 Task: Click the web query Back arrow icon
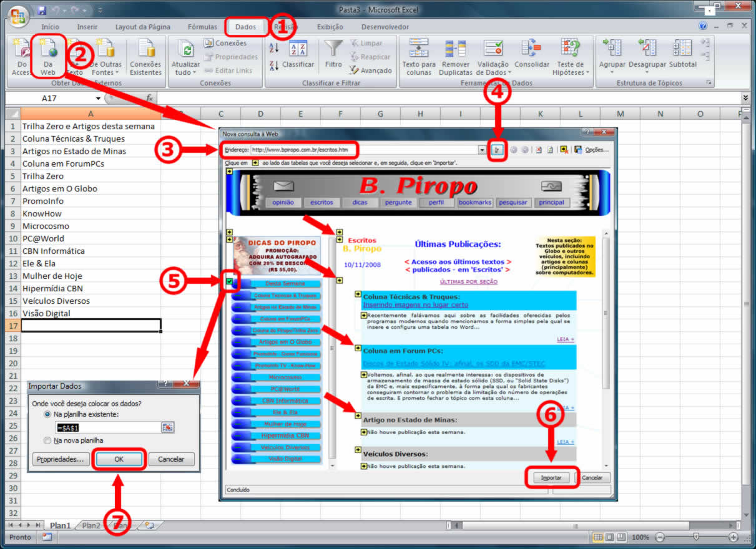(x=514, y=150)
